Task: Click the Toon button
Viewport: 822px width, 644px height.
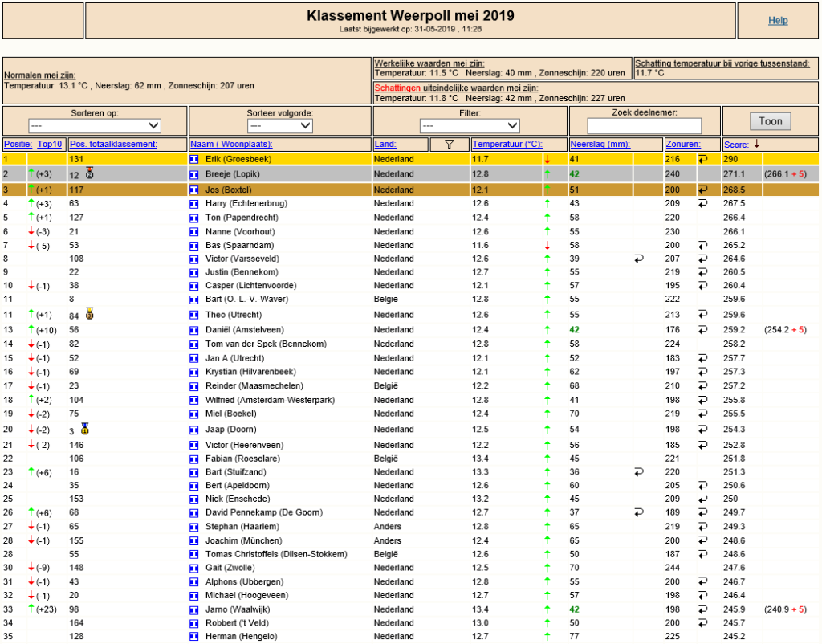Action: (770, 121)
